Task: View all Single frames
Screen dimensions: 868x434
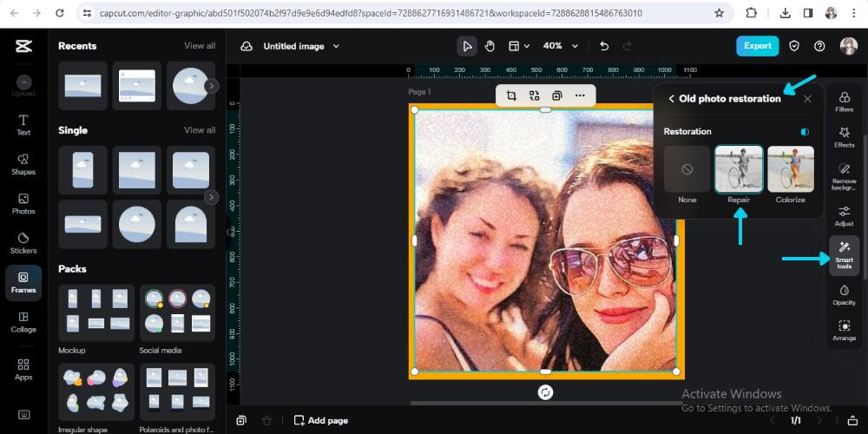Action: click(200, 130)
